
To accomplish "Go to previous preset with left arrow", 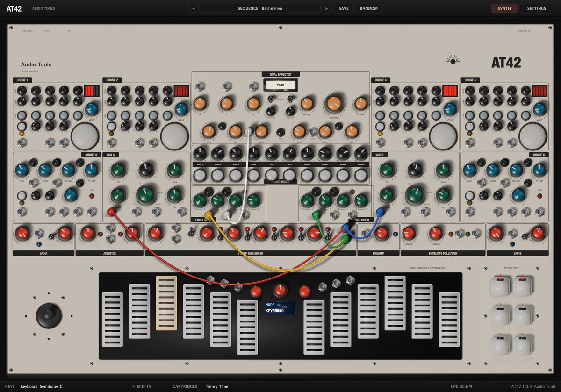I will (x=194, y=8).
